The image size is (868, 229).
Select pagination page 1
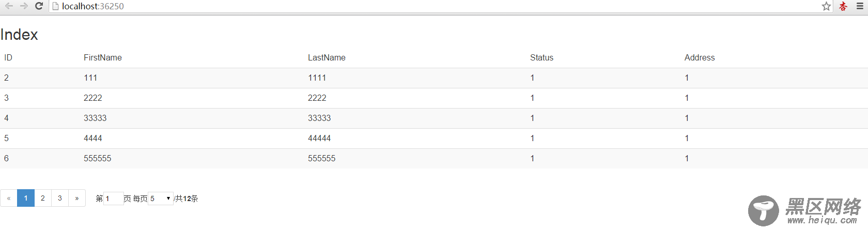tap(26, 198)
